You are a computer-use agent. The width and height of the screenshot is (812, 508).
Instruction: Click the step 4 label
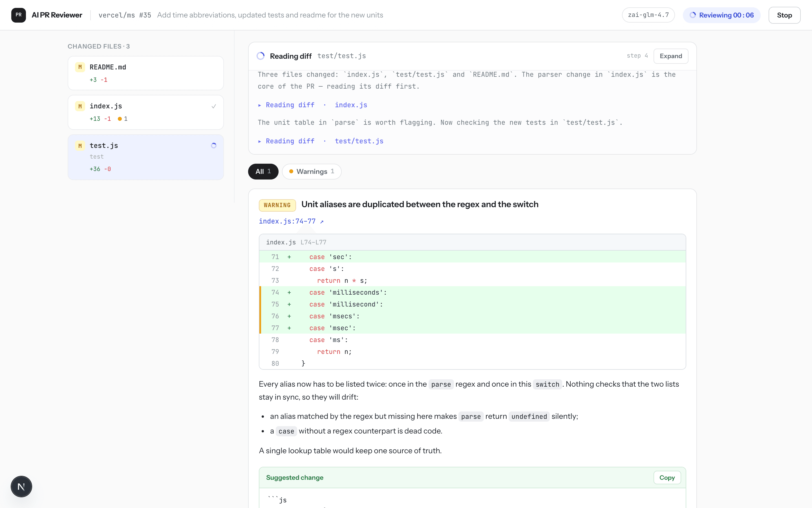[637, 56]
